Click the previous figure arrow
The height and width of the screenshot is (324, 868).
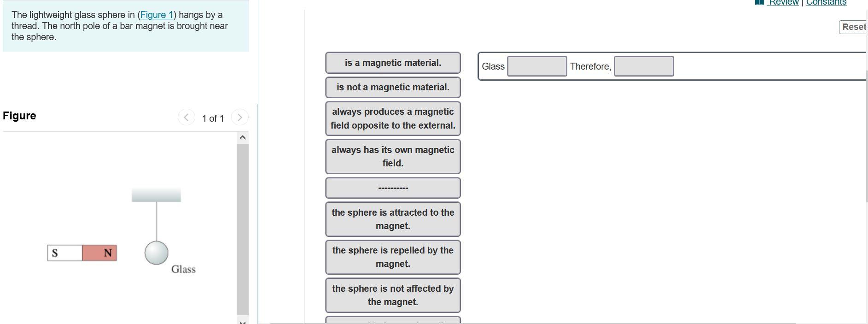[186, 118]
